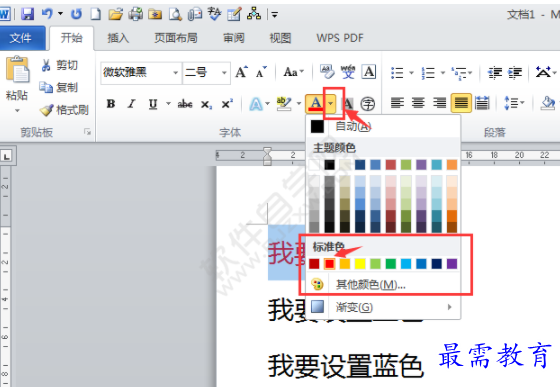Click the quick print icon

pos(135,14)
